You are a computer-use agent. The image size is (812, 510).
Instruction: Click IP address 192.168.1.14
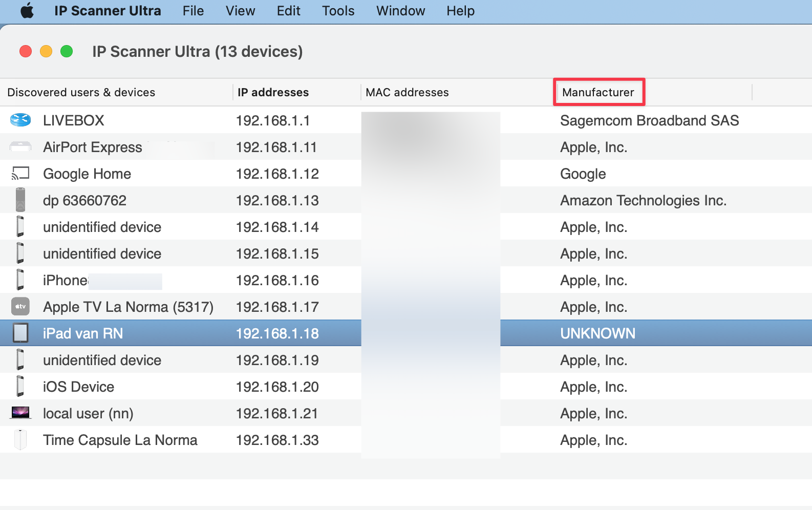pos(277,227)
